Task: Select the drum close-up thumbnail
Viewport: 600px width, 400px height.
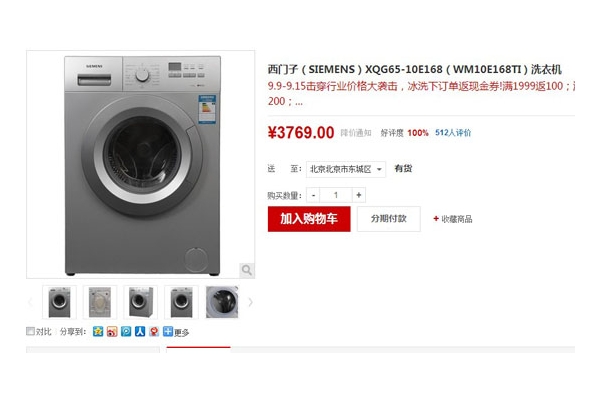Action: 222,302
